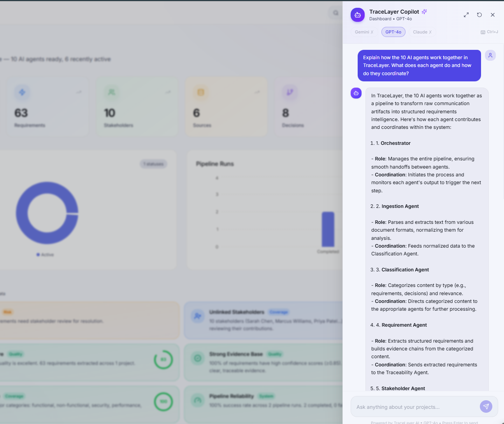Open the search icon in the dashboard header

pyautogui.click(x=335, y=13)
